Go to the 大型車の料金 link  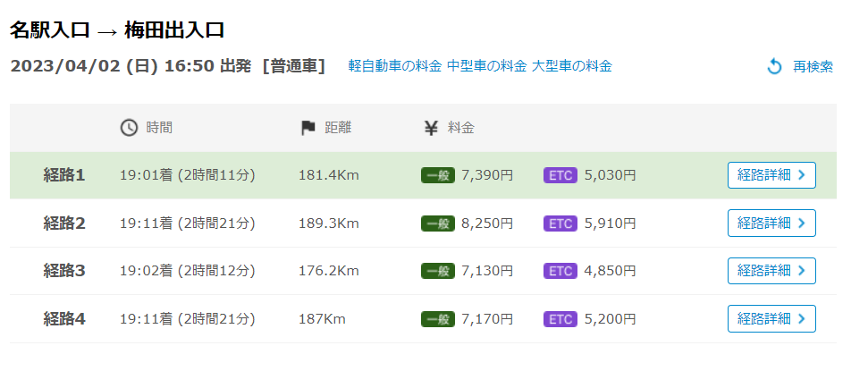[x=572, y=66]
